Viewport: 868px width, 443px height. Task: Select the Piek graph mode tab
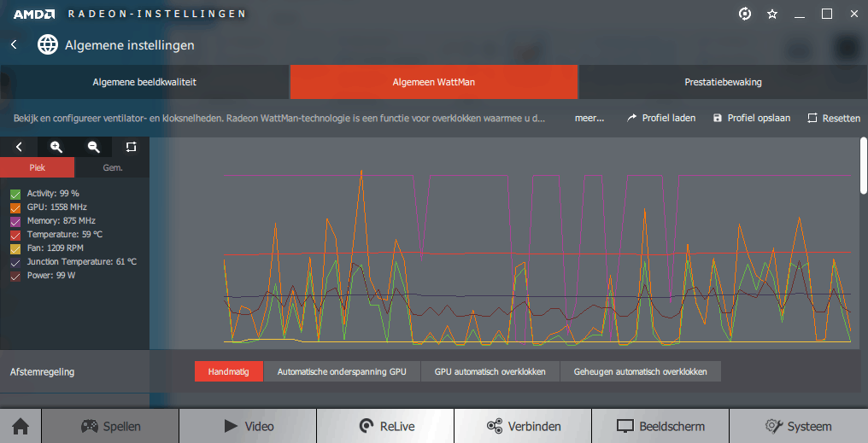pyautogui.click(x=37, y=167)
